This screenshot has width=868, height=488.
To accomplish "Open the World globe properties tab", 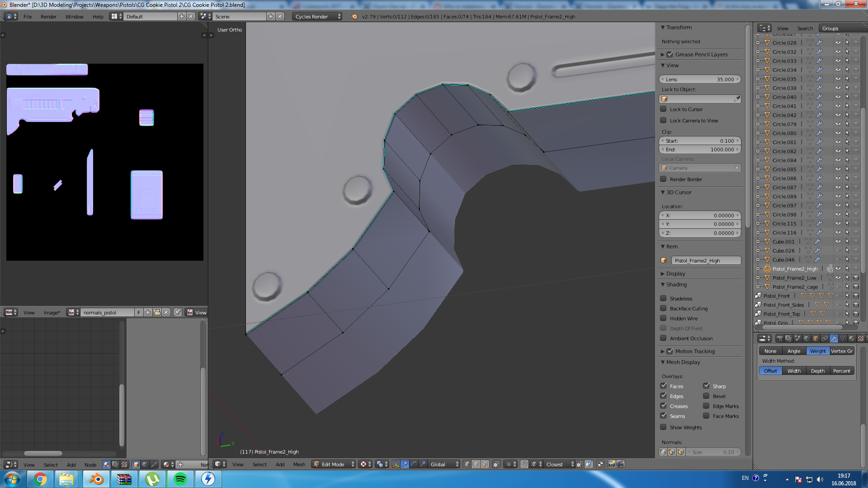I will [x=807, y=338].
